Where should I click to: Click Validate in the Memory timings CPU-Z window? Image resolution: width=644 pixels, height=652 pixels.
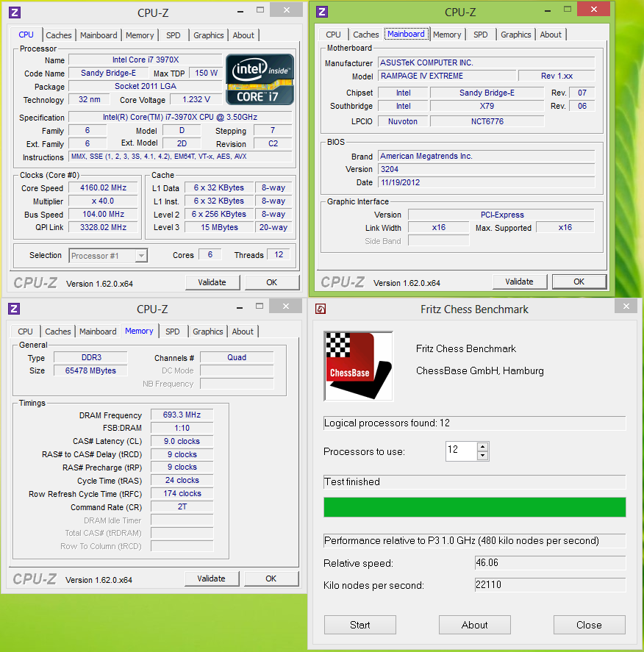(x=211, y=578)
